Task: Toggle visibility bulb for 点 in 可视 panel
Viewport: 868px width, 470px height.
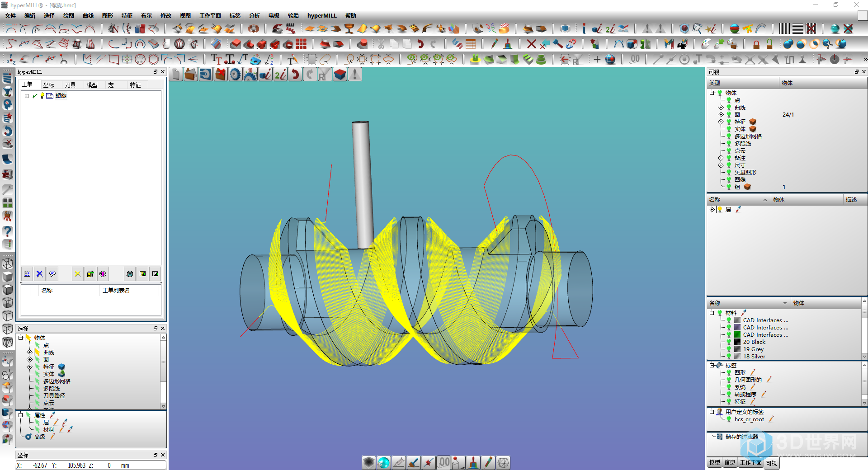Action: pos(729,100)
